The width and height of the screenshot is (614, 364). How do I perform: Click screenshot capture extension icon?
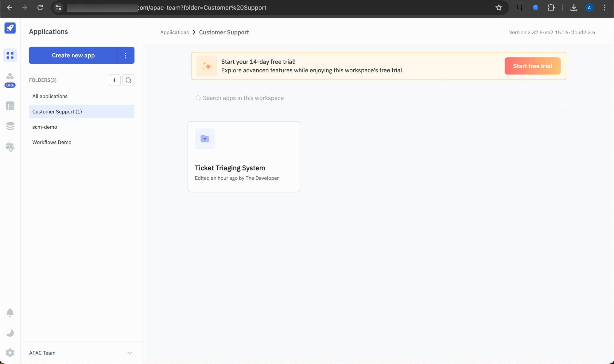[x=520, y=8]
